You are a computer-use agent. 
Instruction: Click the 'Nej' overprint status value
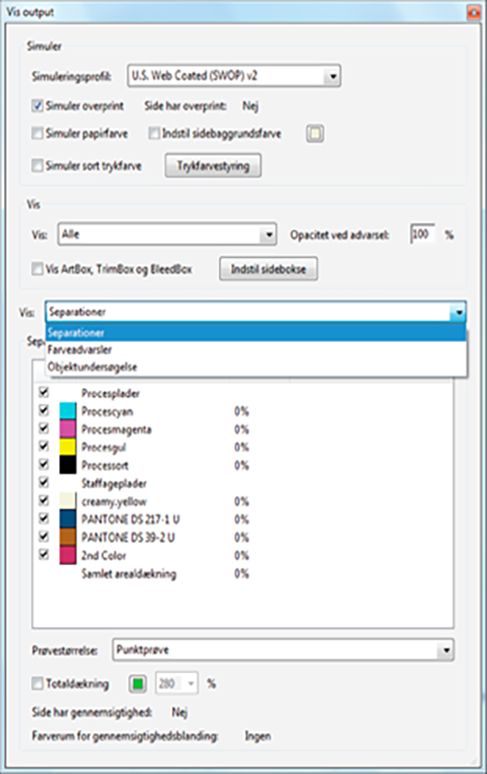(x=250, y=106)
